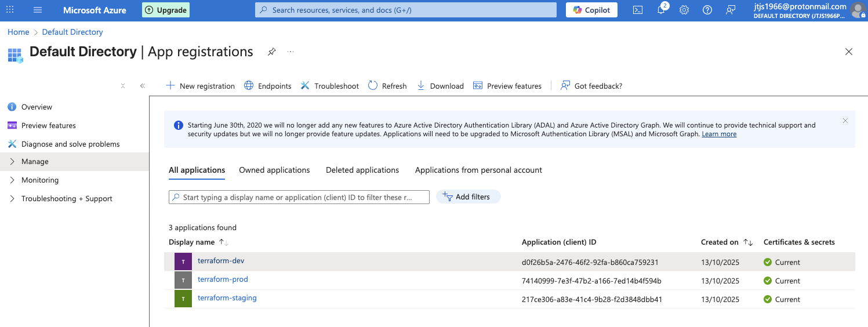Collapse the left navigation pane
This screenshot has height=327, width=868.
point(142,86)
